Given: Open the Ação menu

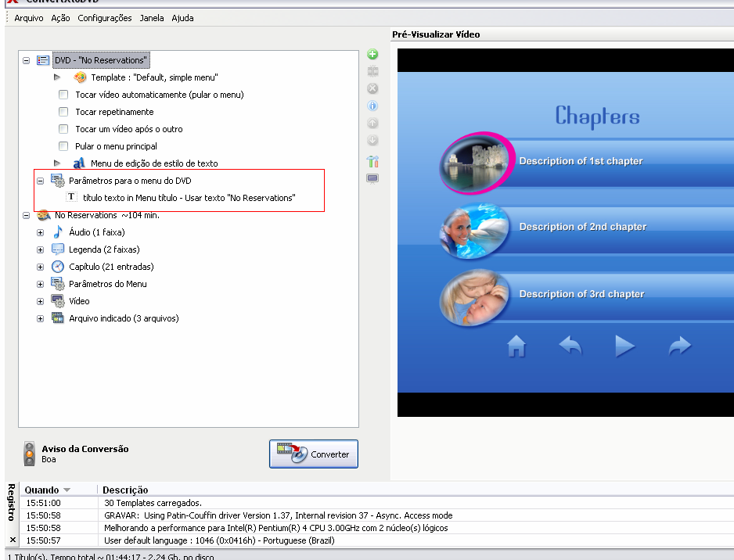Looking at the screenshot, I should pyautogui.click(x=60, y=18).
